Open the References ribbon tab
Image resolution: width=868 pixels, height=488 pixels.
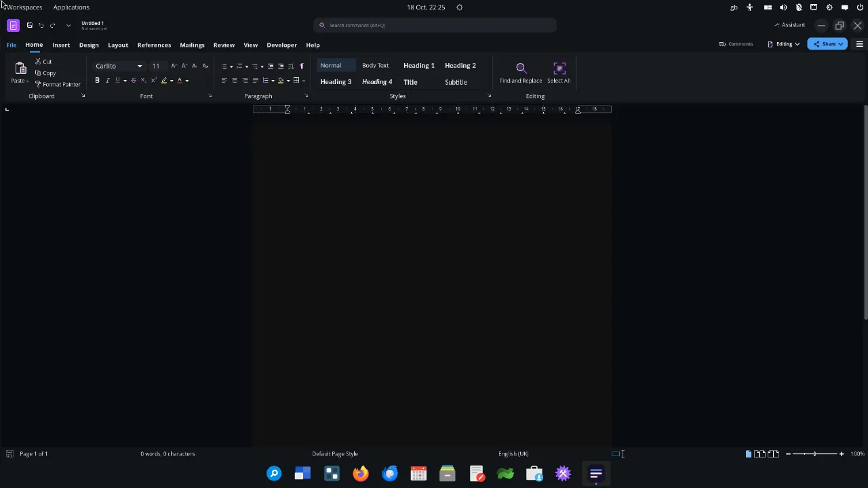click(x=154, y=45)
